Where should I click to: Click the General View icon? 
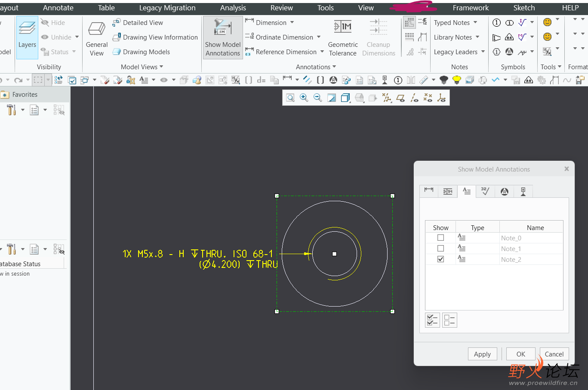point(97,29)
